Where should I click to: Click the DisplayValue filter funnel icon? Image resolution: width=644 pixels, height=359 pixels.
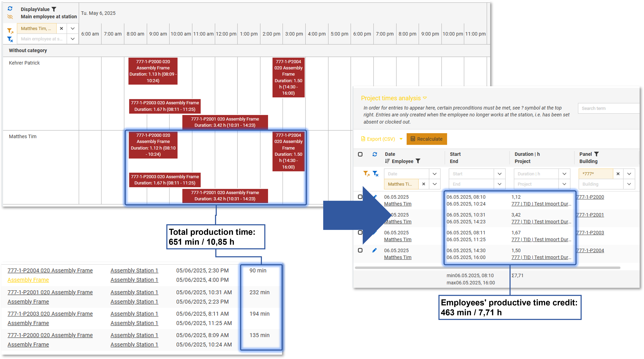(x=54, y=9)
